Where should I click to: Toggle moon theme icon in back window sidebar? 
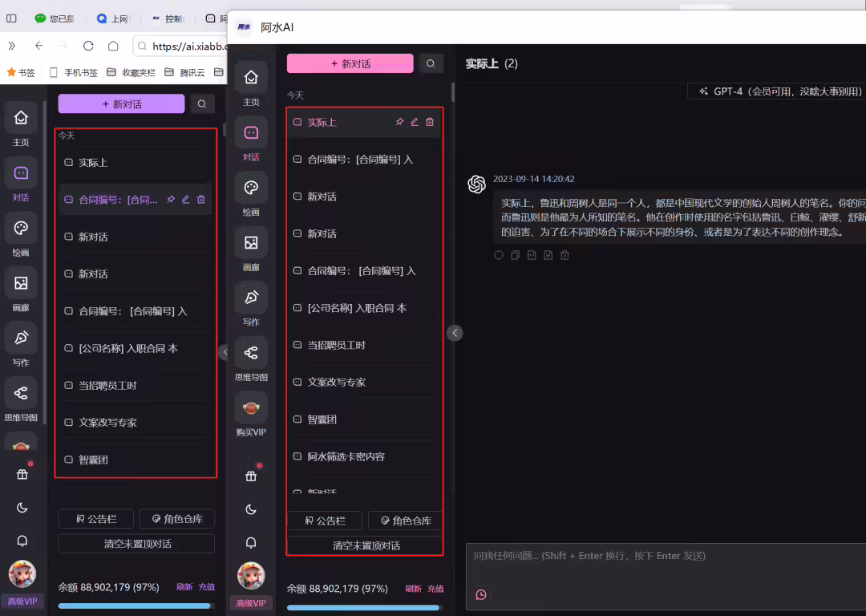coord(22,507)
